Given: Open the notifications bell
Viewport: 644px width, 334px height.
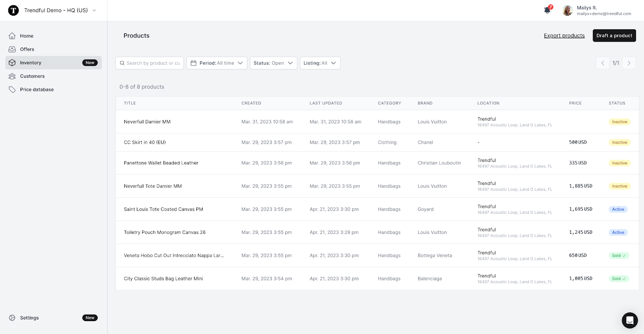Looking at the screenshot, I should point(547,10).
